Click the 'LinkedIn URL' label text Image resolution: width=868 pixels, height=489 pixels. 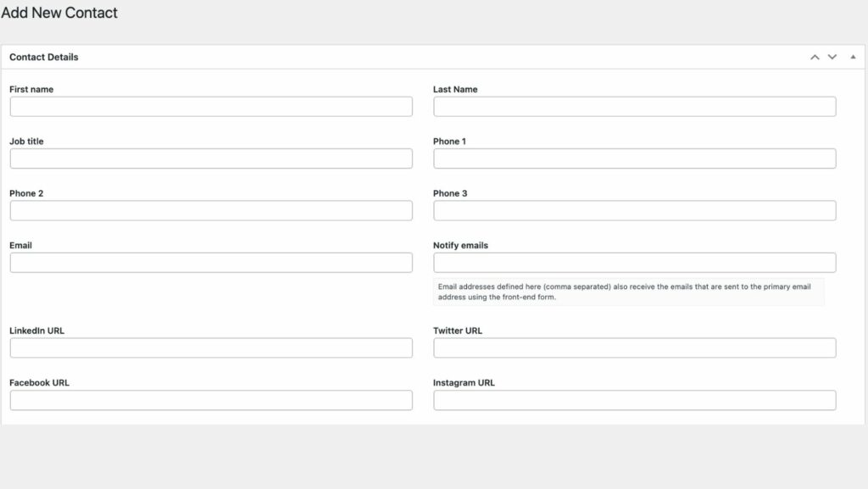(x=36, y=331)
